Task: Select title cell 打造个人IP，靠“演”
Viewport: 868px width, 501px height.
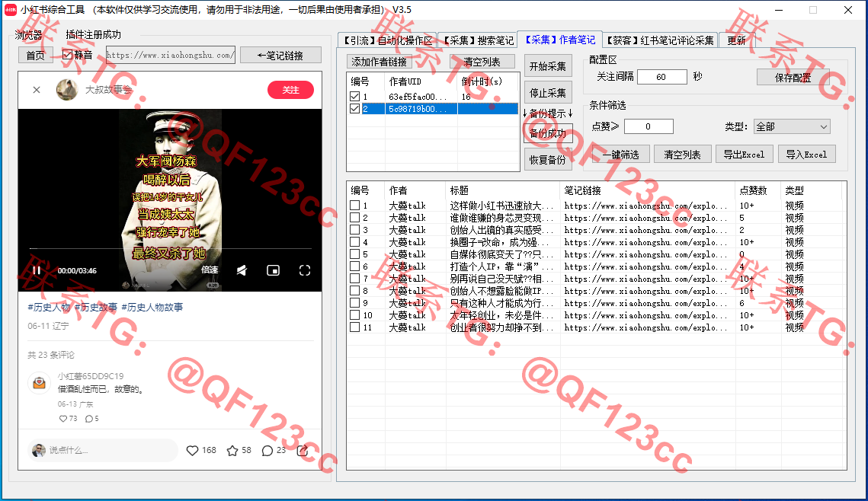Action: [503, 266]
